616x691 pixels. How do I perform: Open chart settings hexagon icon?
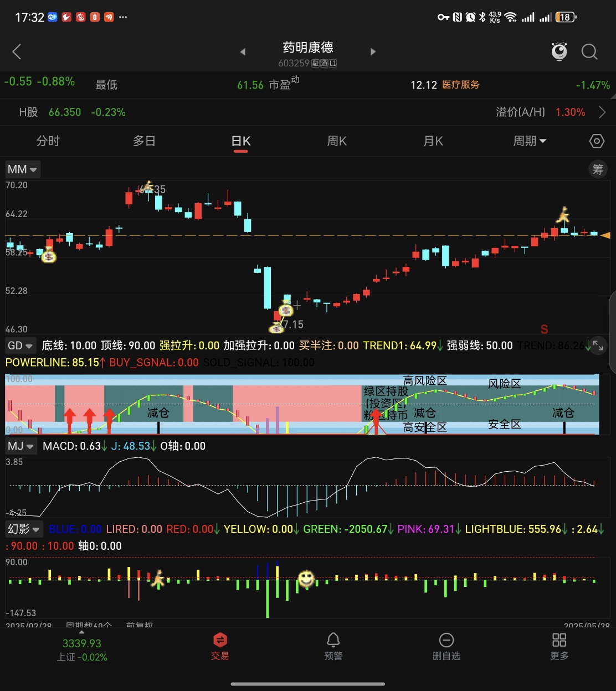[x=597, y=141]
